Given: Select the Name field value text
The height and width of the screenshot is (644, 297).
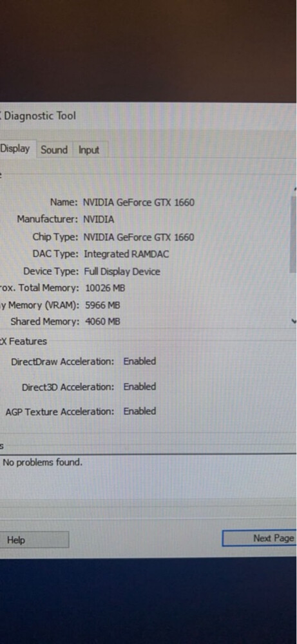Looking at the screenshot, I should 139,202.
